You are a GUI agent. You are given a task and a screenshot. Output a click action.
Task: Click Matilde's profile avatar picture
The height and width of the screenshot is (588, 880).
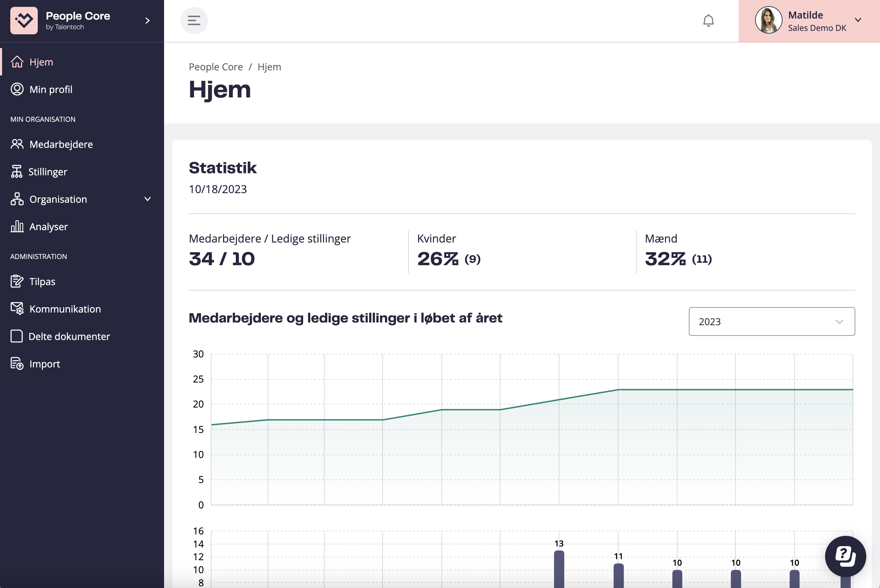click(768, 20)
